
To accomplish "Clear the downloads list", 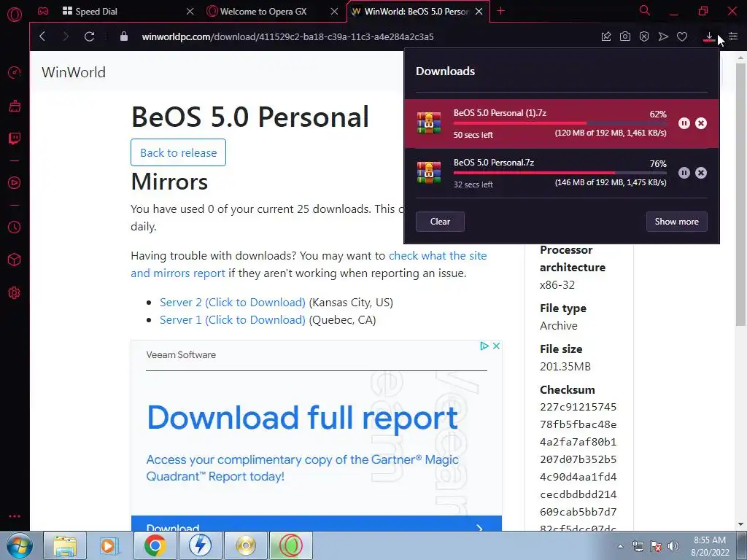I will [x=440, y=222].
